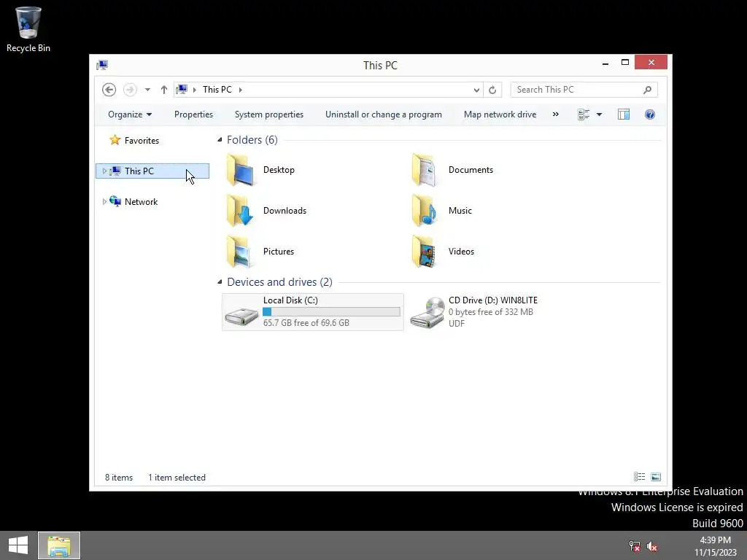Open the Recycle Bin desktop icon
Image resolution: width=747 pixels, height=560 pixels.
click(28, 28)
